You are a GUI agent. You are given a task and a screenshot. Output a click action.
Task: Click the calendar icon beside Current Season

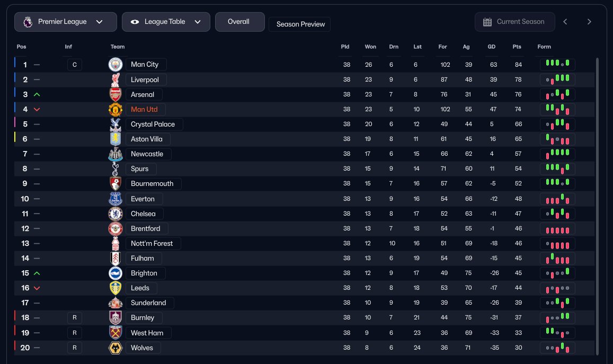coord(487,22)
